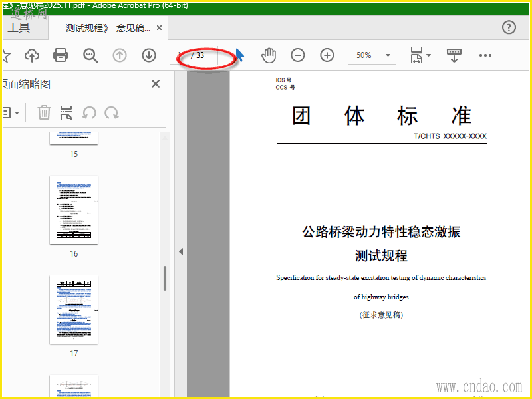The image size is (532, 399).
Task: Click the 团体标准 heading text
Action: (382, 116)
